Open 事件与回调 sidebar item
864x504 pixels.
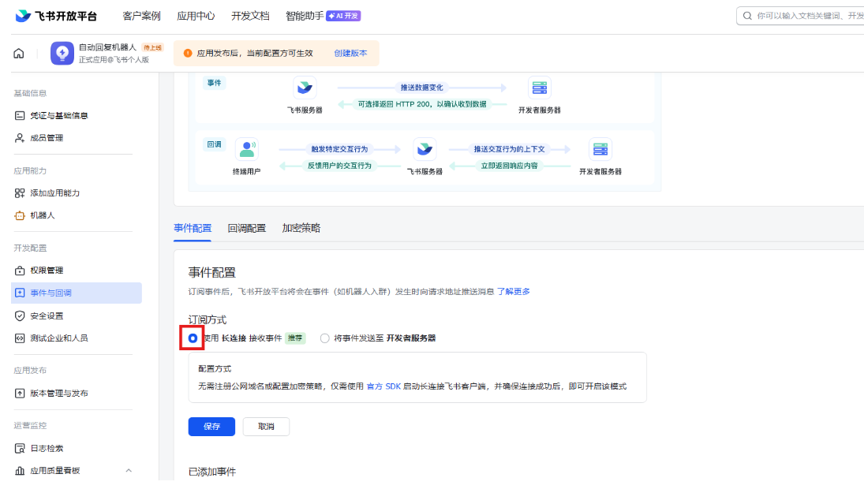pyautogui.click(x=77, y=293)
